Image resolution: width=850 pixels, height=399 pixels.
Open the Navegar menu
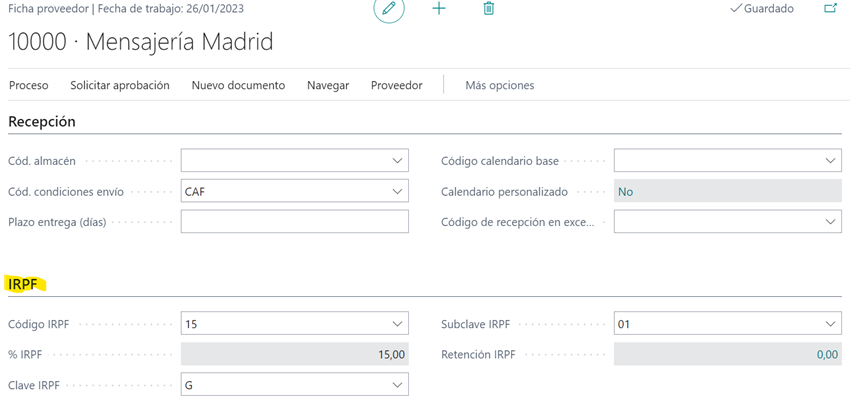click(328, 85)
